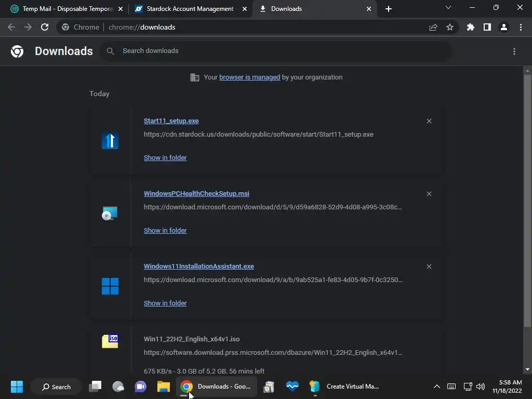Screen dimensions: 532x399
Task: Click download progress '675 KB/s' text
Action: pyautogui.click(x=204, y=371)
